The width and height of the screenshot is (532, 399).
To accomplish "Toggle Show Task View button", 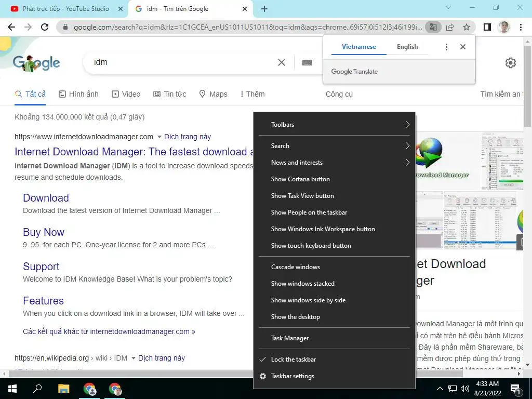I will [334, 196].
